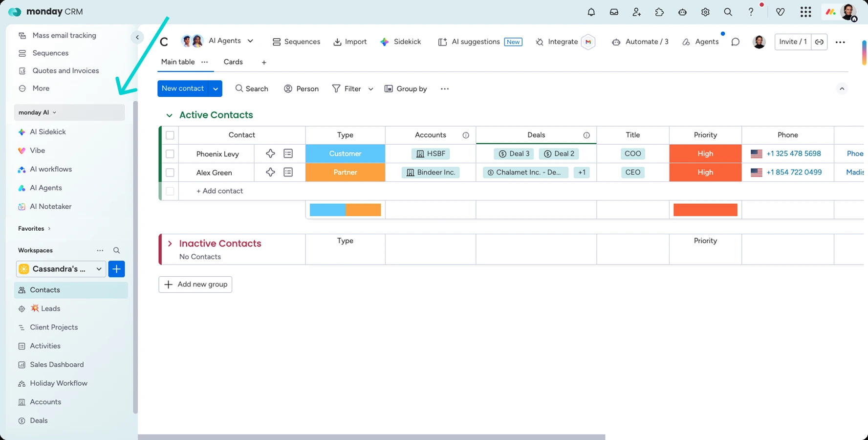
Task: Check the Phoenix Levy row checkbox
Action: coord(170,154)
